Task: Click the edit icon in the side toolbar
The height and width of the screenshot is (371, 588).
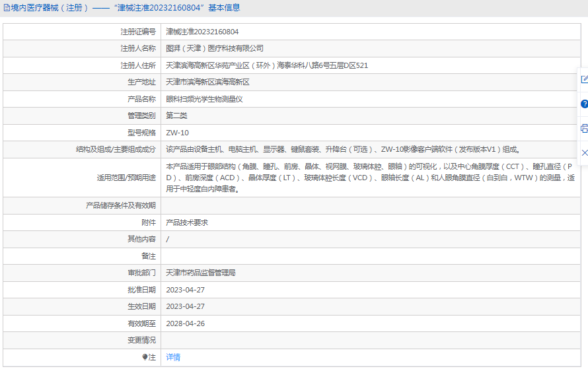Action: (584, 79)
